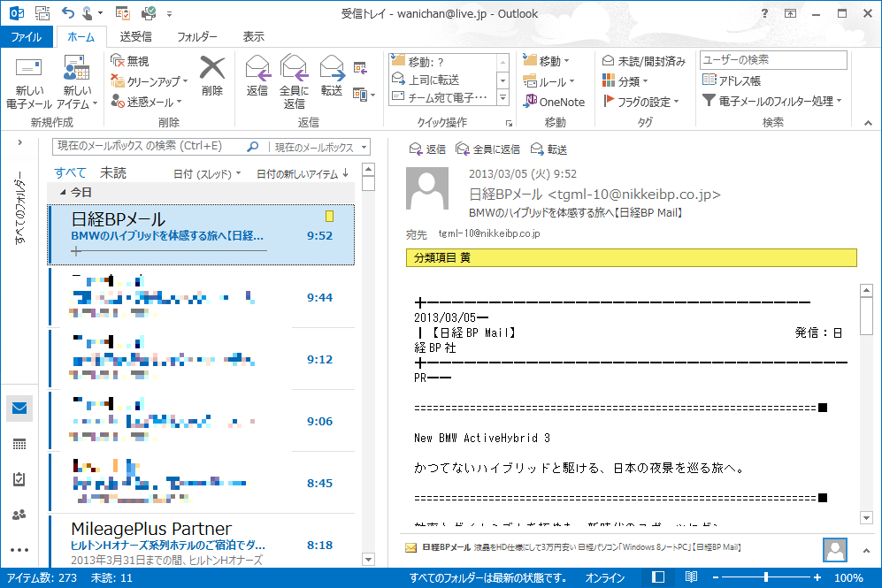Collapse the ribbon with the chevron

tap(868, 123)
